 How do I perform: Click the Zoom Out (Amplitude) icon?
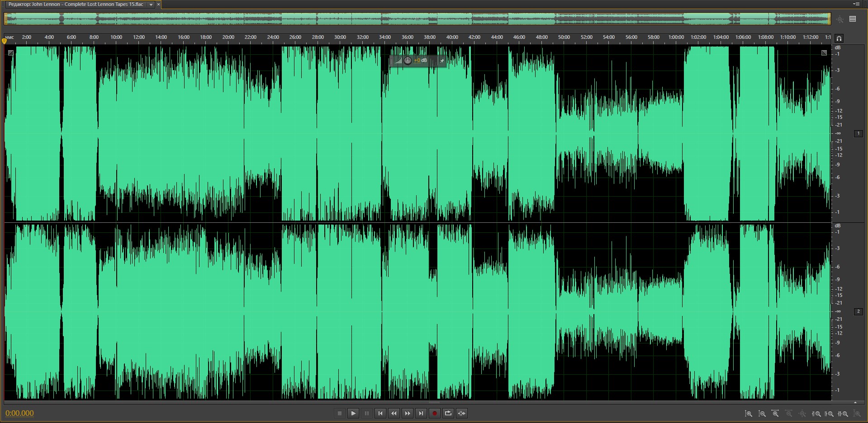pos(762,414)
